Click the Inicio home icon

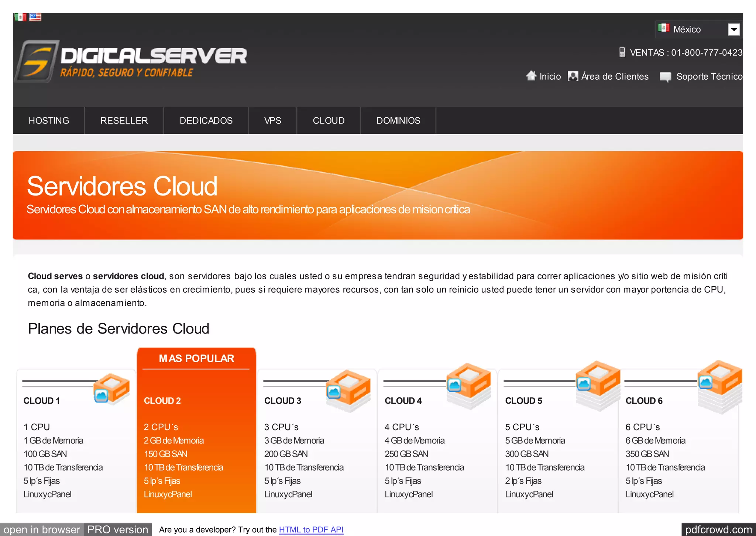click(x=531, y=76)
